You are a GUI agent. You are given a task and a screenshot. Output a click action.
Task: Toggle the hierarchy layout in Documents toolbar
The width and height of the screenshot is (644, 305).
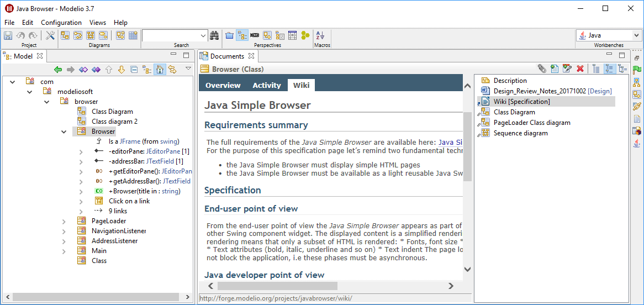pos(622,69)
